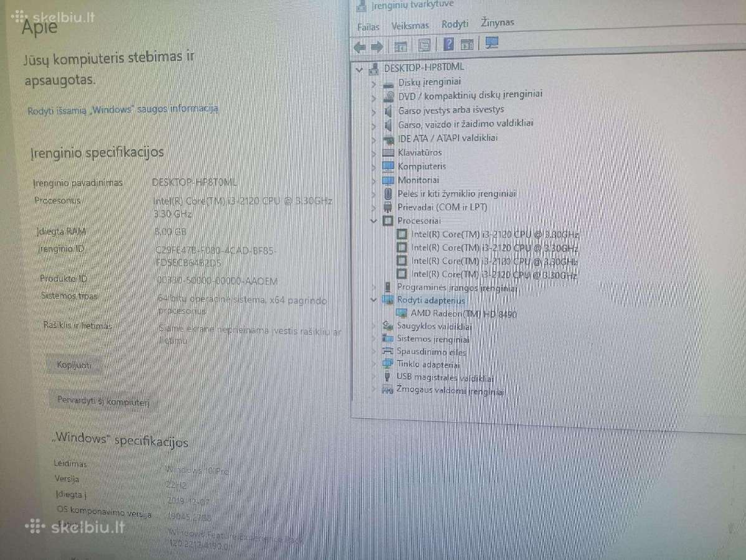Select the IDE ATA / ATAPI valdikliai row
This screenshot has height=560, width=746.
pos(448,138)
